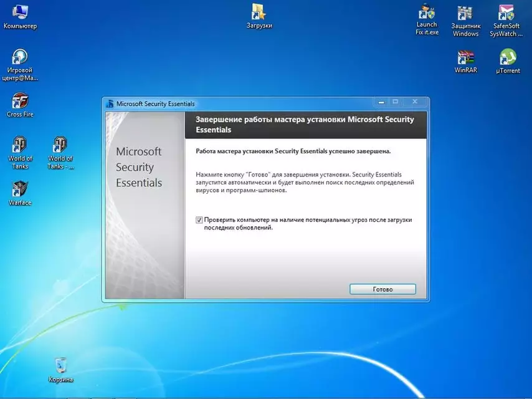This screenshot has height=399, width=532.
Task: Select the Загрузки folder shortcut
Action: coord(260,16)
